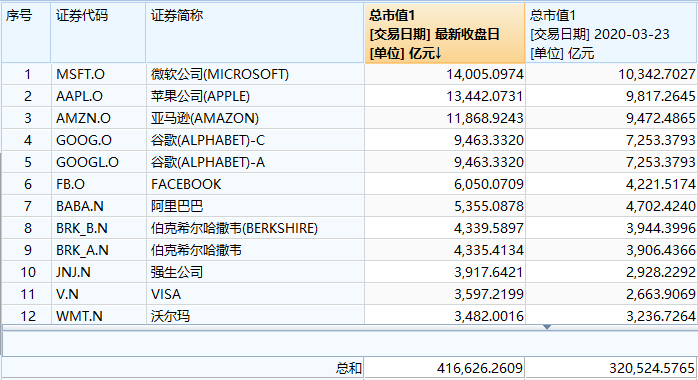Select 苹果公司(APPLE) name cell
Screen dimensions: 698x380
[x=255, y=96]
